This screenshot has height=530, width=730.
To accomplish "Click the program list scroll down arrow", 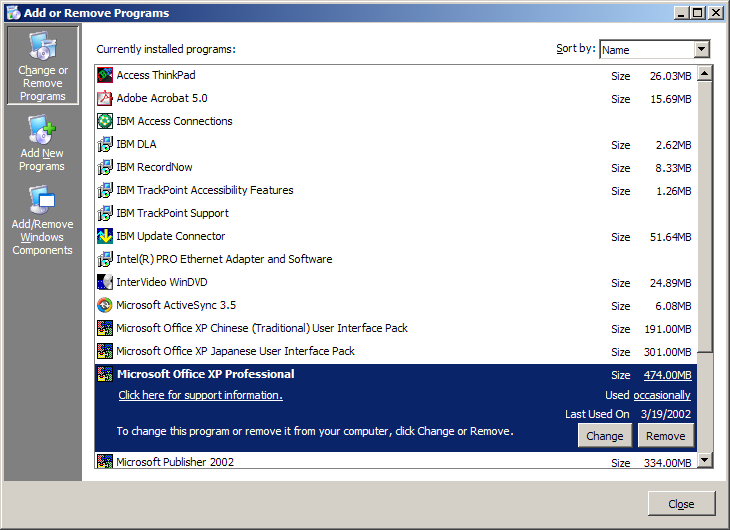I will click(704, 460).
